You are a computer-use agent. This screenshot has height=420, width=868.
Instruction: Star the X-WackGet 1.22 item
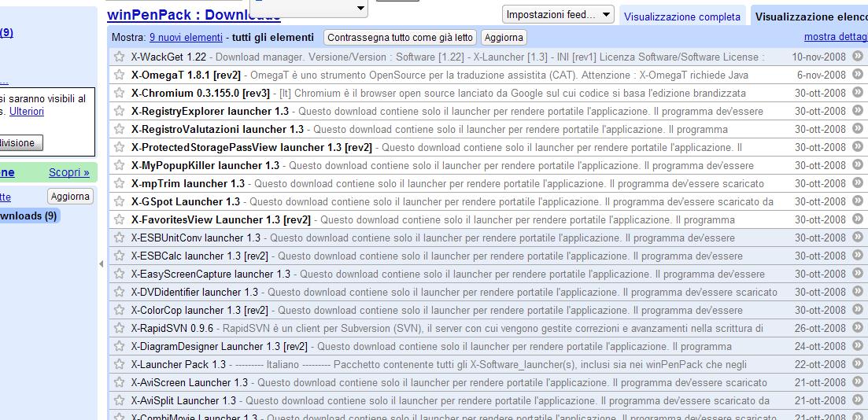[x=119, y=57]
